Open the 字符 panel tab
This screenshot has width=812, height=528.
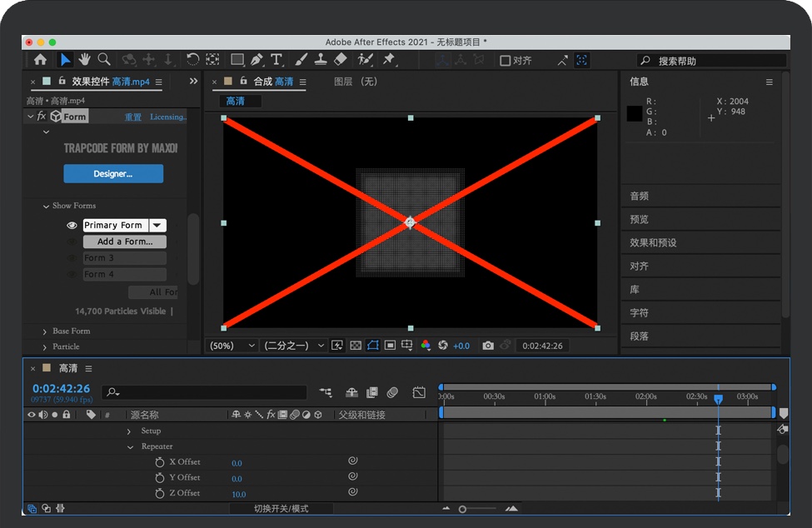coord(640,313)
